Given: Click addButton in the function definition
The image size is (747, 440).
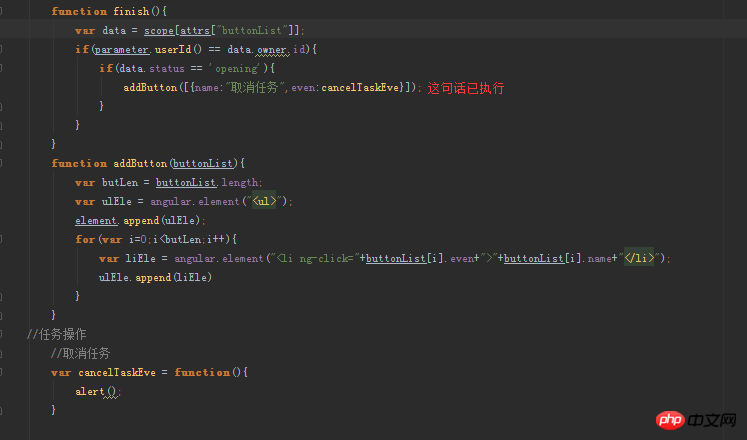Looking at the screenshot, I should click(140, 163).
